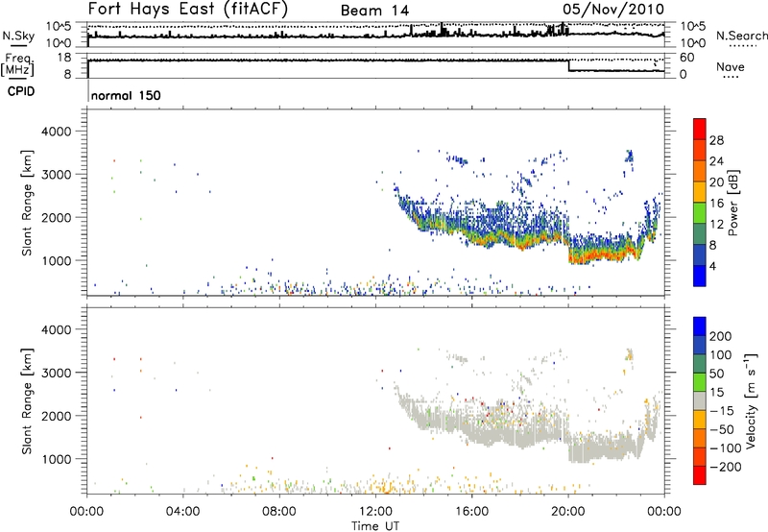Click the 08:00 time axis label

tap(279, 512)
